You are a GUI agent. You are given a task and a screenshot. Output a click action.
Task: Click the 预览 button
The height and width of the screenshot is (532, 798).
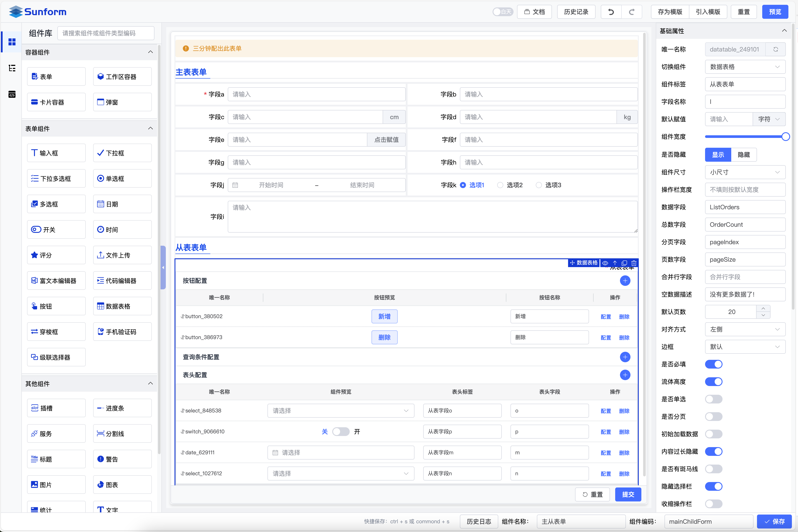[775, 12]
